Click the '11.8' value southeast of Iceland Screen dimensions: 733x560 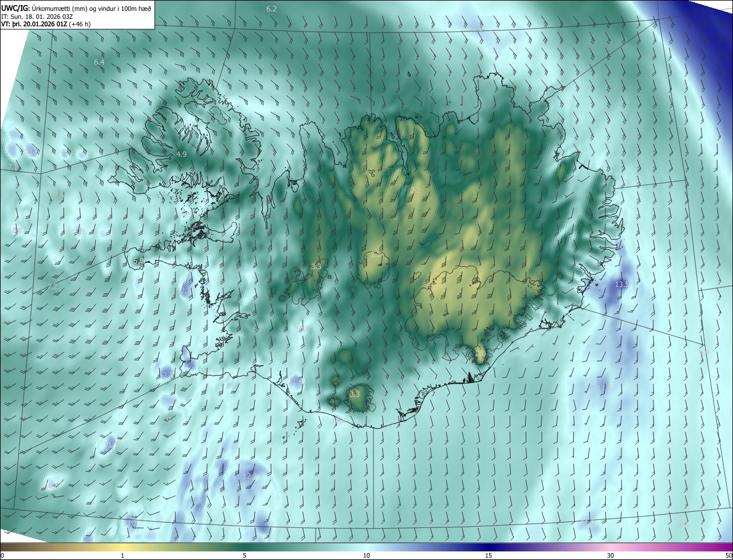(x=605, y=388)
